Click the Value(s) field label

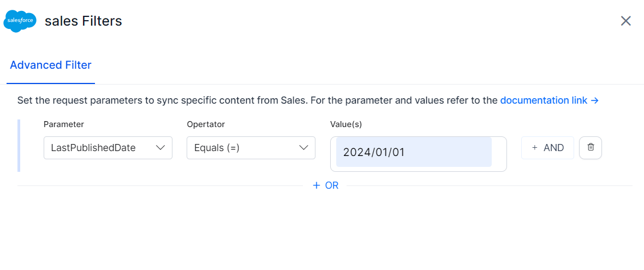tap(346, 124)
